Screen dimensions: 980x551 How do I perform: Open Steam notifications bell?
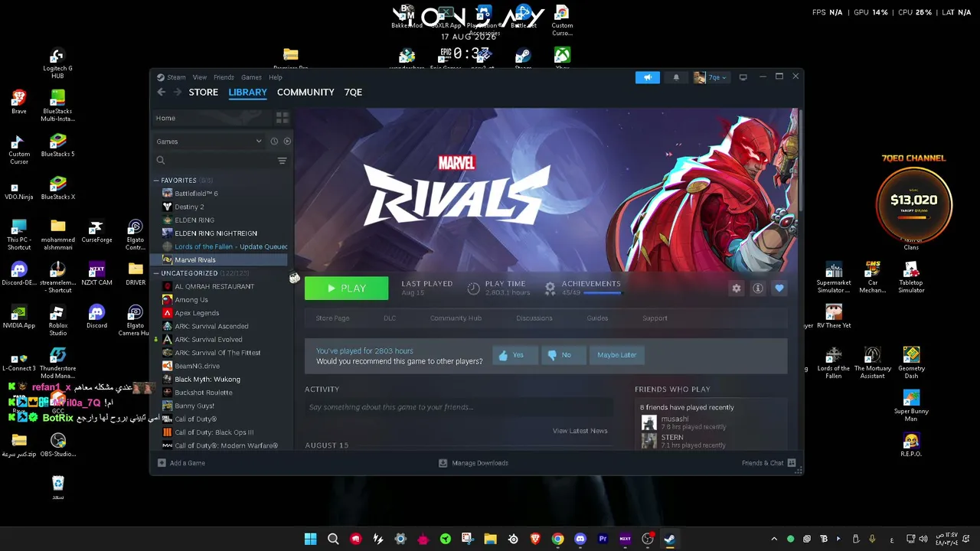tap(676, 77)
